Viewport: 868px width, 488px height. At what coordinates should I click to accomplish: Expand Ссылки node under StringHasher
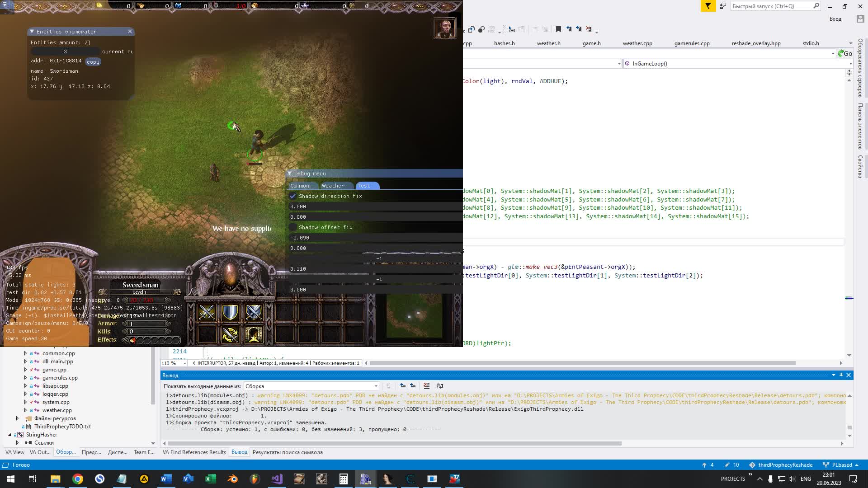17,443
